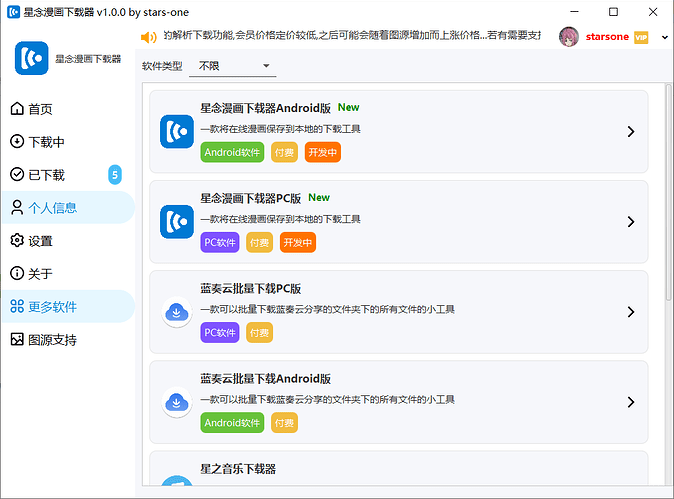The image size is (674, 499).
Task: Click 付费 tag on 星念漫画下载器Android版
Action: (284, 152)
